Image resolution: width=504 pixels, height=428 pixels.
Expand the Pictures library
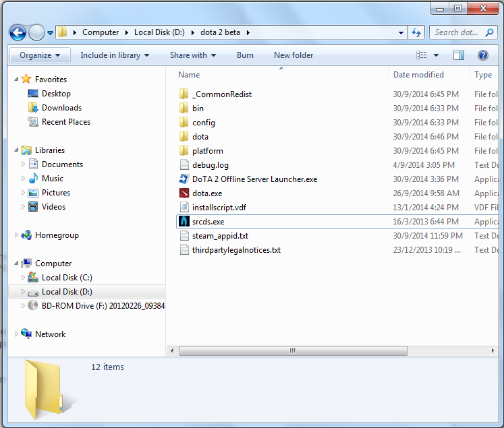coord(23,192)
